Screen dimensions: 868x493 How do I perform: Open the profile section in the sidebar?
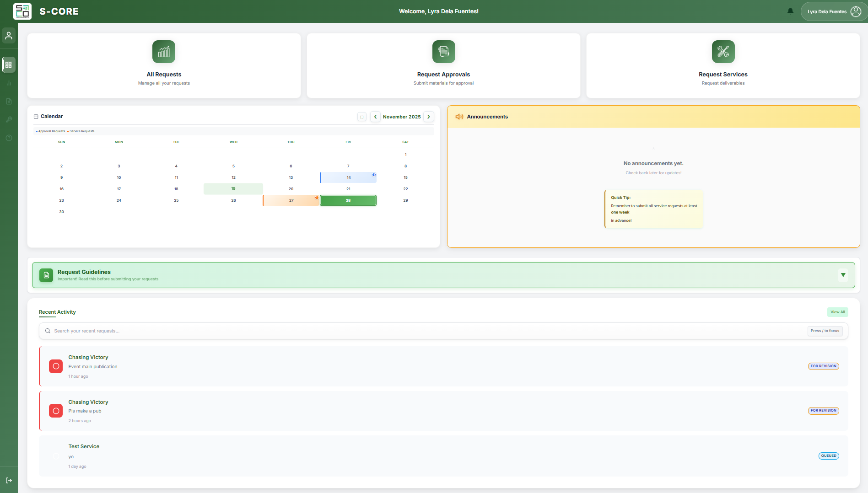8,35
